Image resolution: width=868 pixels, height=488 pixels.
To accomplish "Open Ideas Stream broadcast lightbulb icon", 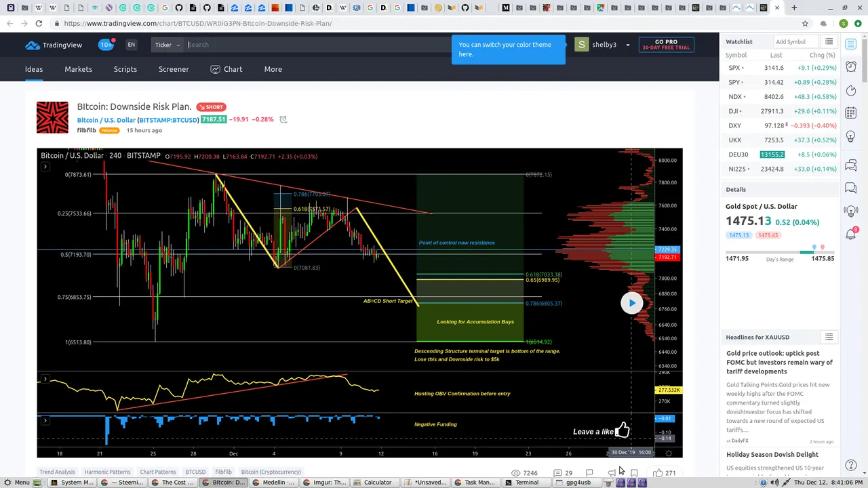I will pyautogui.click(x=851, y=211).
